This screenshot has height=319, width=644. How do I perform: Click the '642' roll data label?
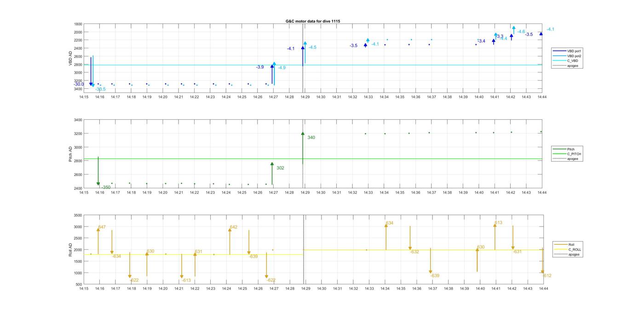(233, 227)
